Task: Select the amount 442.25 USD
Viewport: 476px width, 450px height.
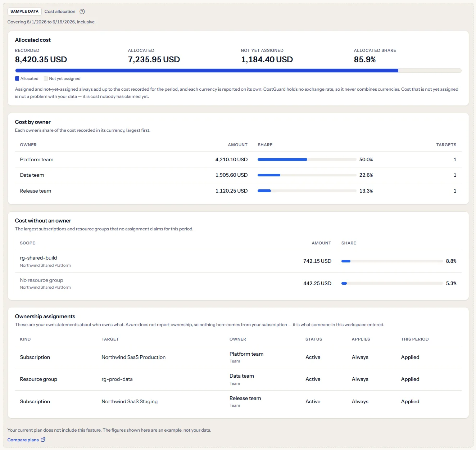Action: coord(317,283)
